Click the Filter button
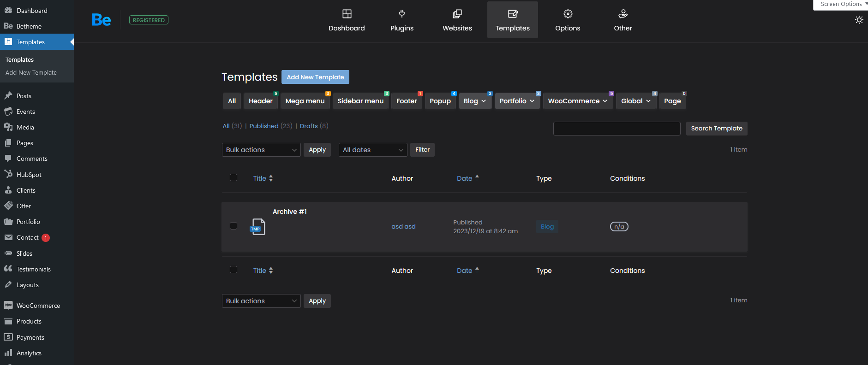 click(x=422, y=150)
